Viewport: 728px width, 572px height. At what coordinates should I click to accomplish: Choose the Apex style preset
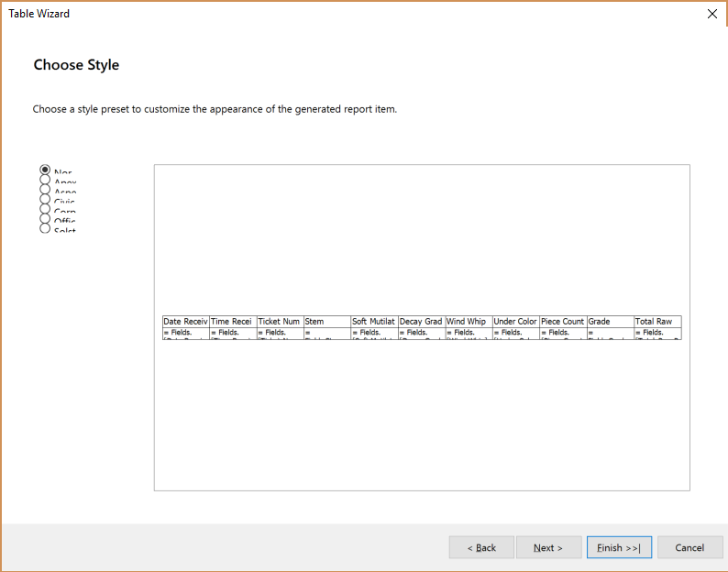pos(45,180)
